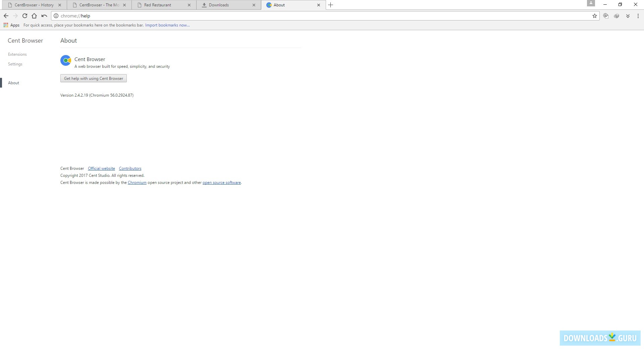Reload the current page
644x349 pixels.
point(25,16)
